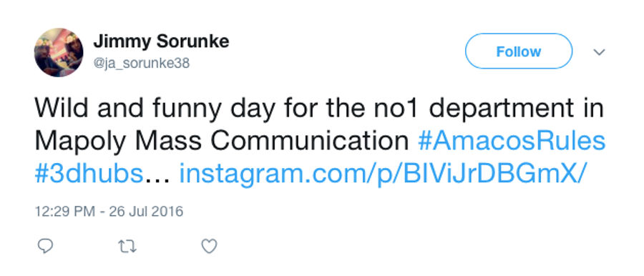Select the tweet text starting 'Wild and funny'
The width and height of the screenshot is (644, 276).
[x=320, y=142]
